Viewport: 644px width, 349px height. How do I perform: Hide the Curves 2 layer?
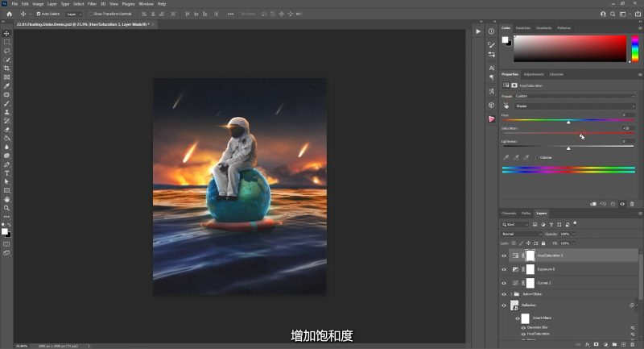click(x=504, y=283)
